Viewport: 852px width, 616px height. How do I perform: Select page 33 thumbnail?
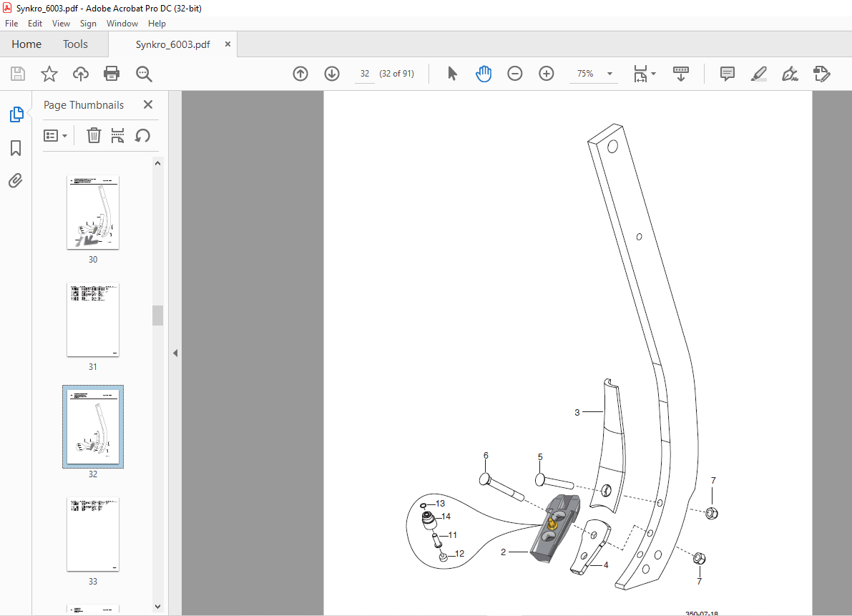point(93,534)
